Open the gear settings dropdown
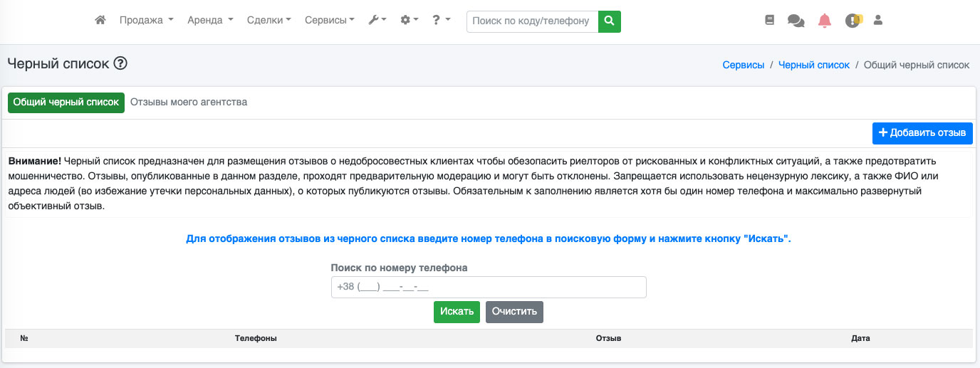 click(409, 21)
